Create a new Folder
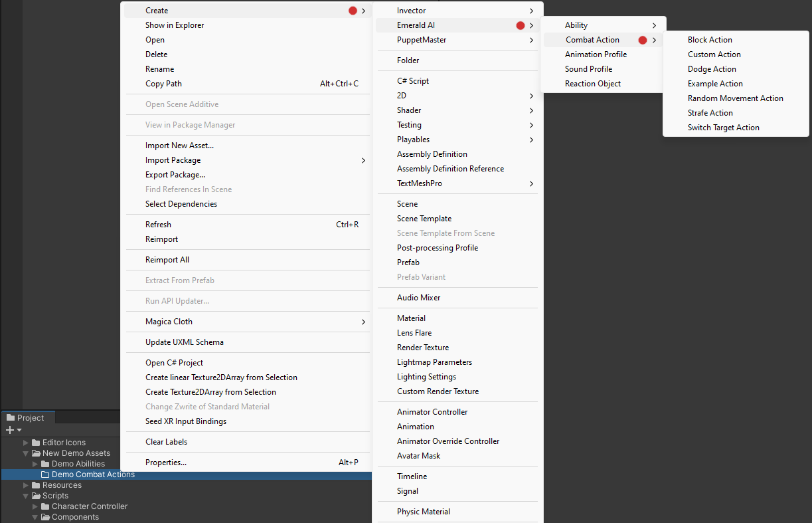The width and height of the screenshot is (812, 523). pos(458,60)
